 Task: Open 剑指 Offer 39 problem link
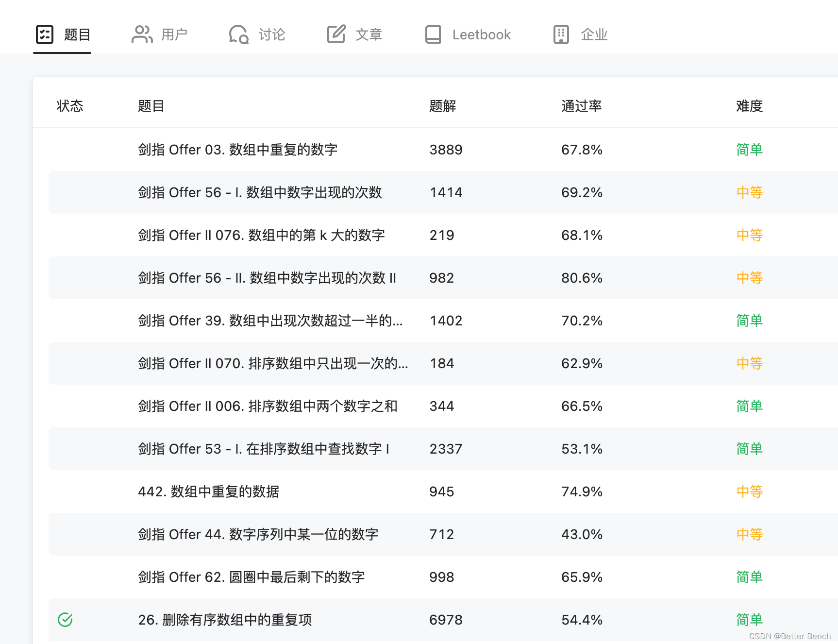270,321
